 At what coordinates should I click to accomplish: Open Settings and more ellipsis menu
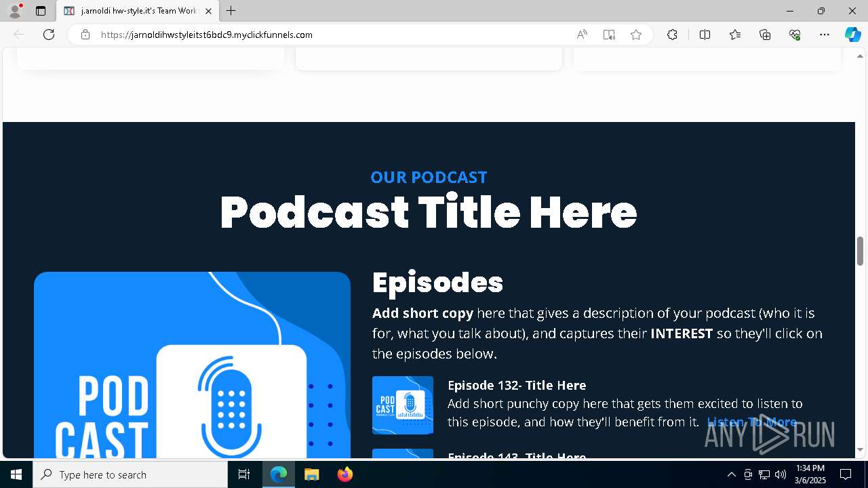[x=825, y=35]
